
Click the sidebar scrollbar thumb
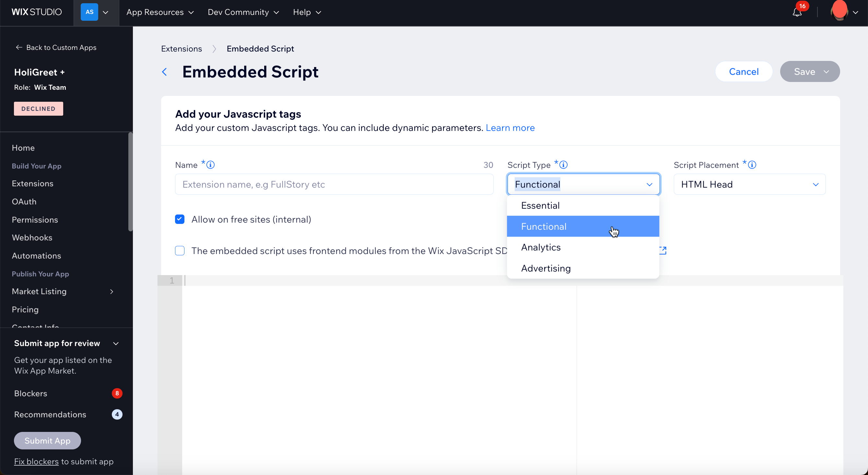click(130, 182)
